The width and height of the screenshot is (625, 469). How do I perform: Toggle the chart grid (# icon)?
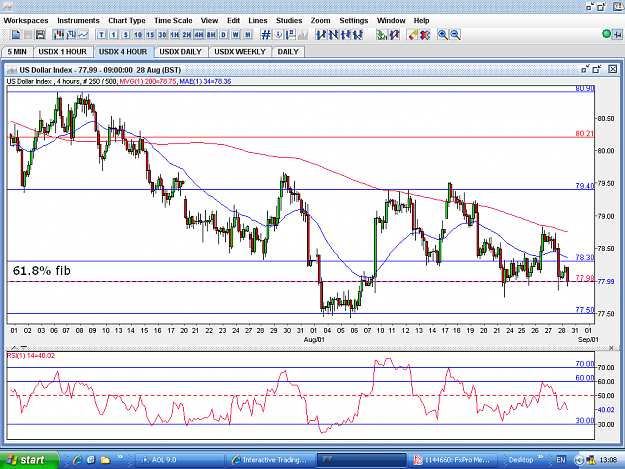265,35
